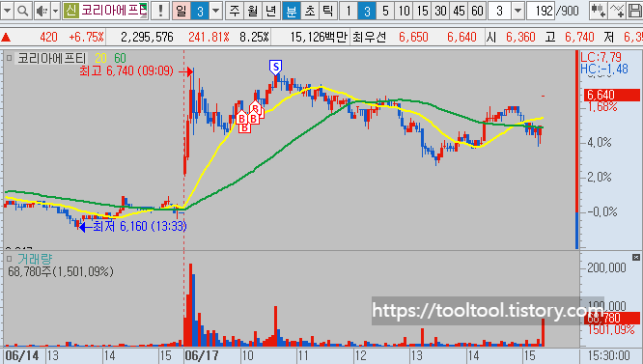643x364 pixels.
Task: Toggle the square box beside 거래량 title
Action: click(9, 259)
